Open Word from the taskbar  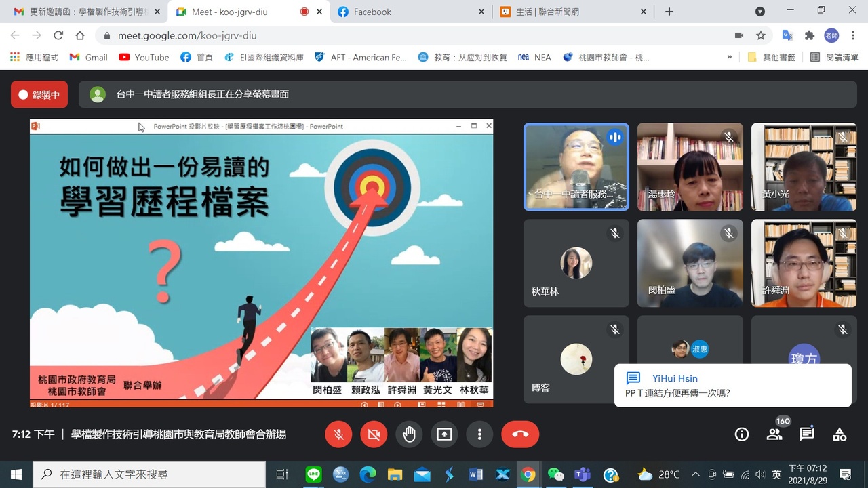pyautogui.click(x=475, y=474)
